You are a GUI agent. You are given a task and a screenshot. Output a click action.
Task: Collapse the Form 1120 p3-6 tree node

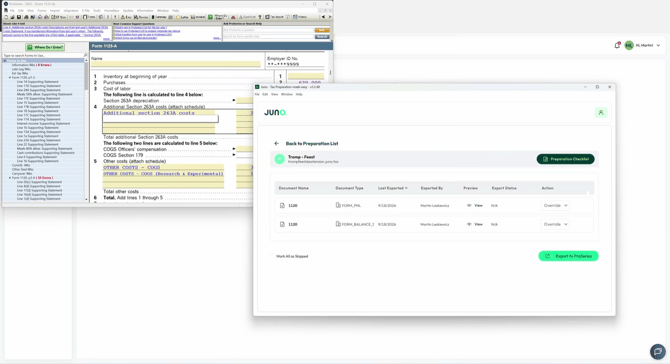[x=10, y=178]
